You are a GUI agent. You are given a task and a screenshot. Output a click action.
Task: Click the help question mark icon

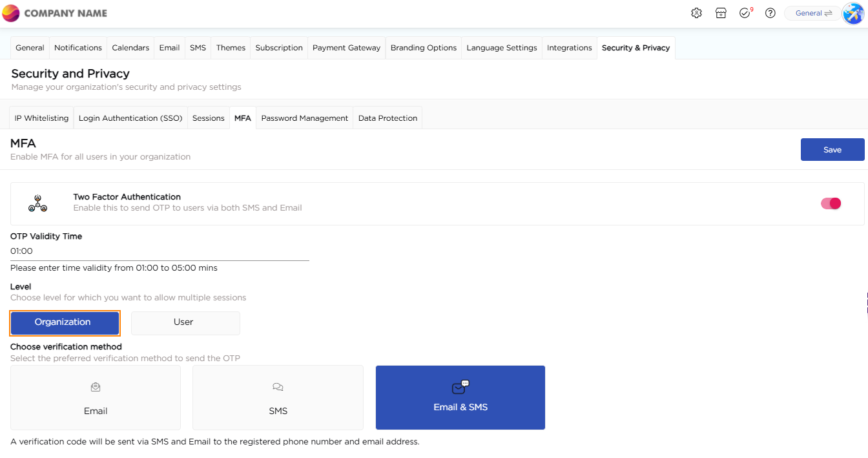pyautogui.click(x=770, y=13)
